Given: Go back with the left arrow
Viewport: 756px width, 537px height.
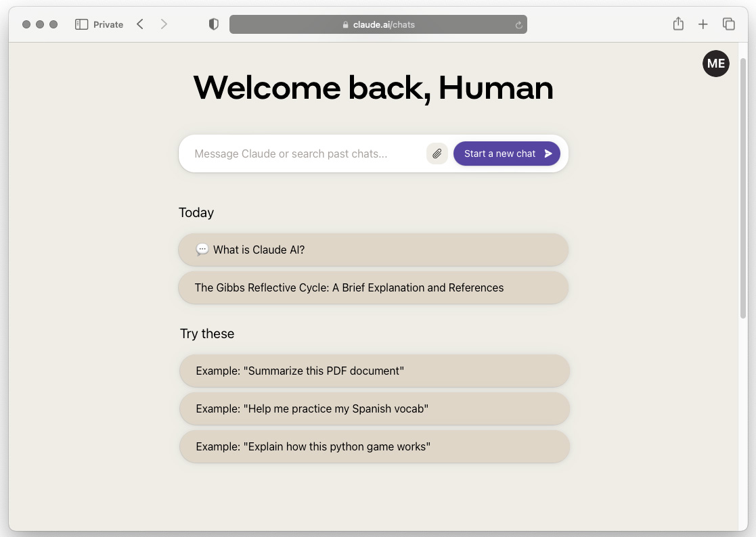Looking at the screenshot, I should pos(140,24).
